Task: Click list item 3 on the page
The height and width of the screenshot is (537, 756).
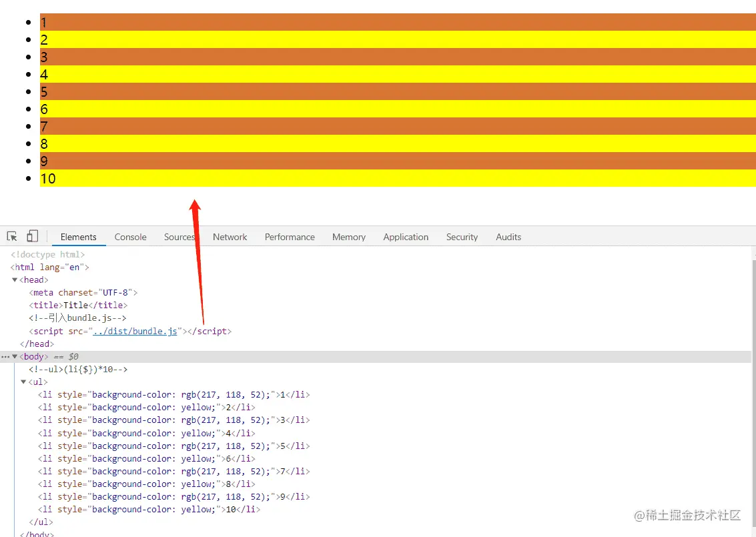Action: 398,57
